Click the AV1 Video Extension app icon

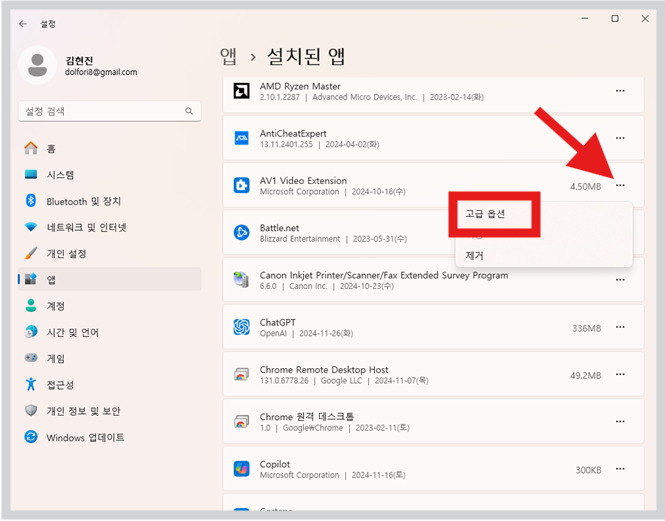(241, 185)
